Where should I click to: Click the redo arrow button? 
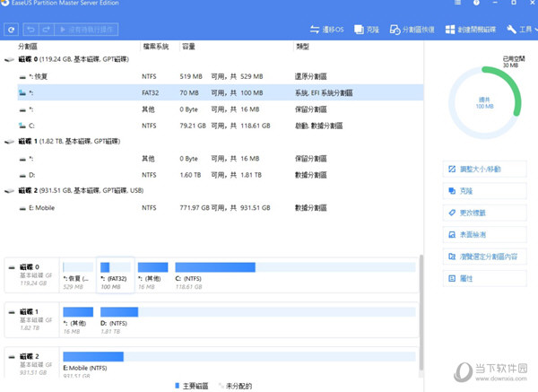47,30
